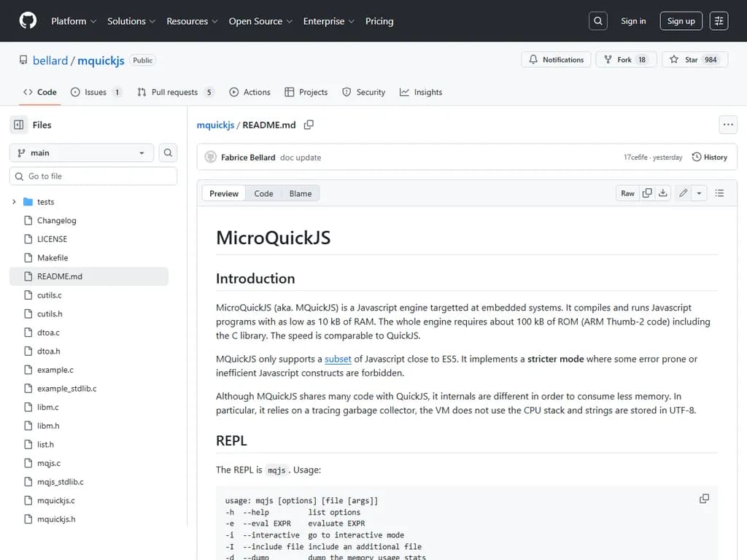Image resolution: width=747 pixels, height=560 pixels.
Task: Open the more options kebab menu
Action: pos(728,124)
